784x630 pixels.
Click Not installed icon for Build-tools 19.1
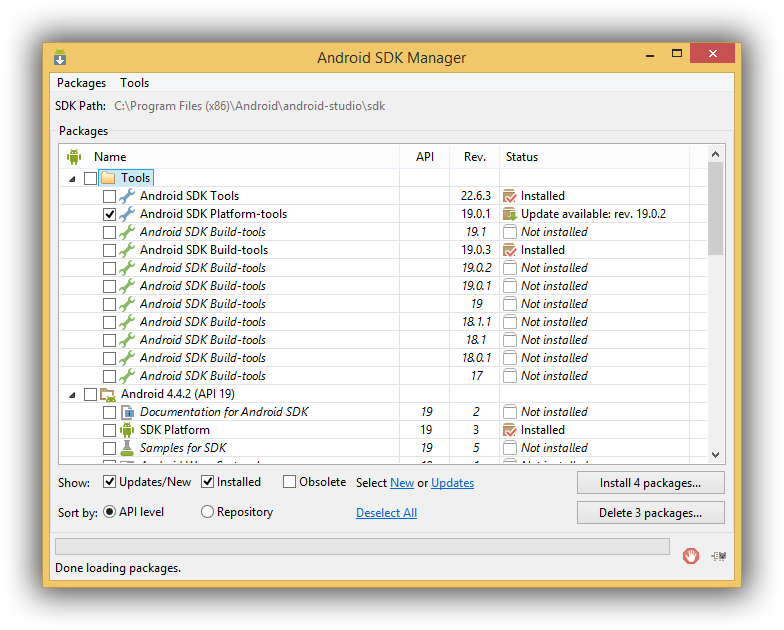point(510,232)
